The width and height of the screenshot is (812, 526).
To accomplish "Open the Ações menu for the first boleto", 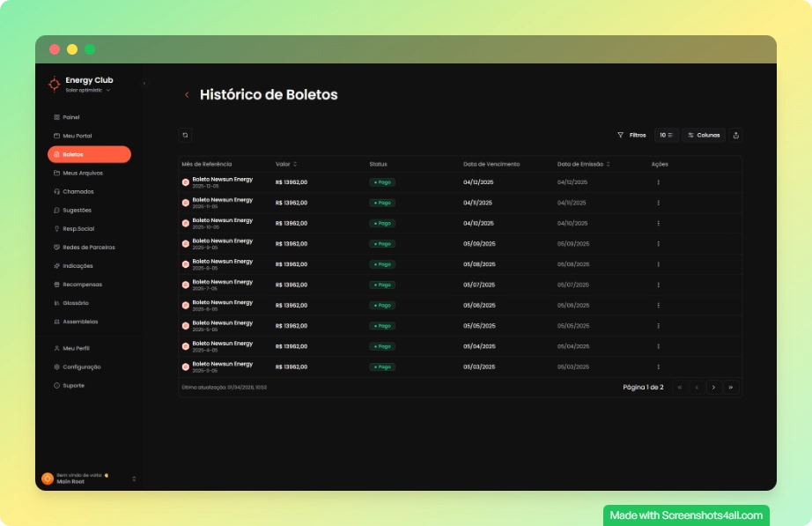I will tap(658, 183).
